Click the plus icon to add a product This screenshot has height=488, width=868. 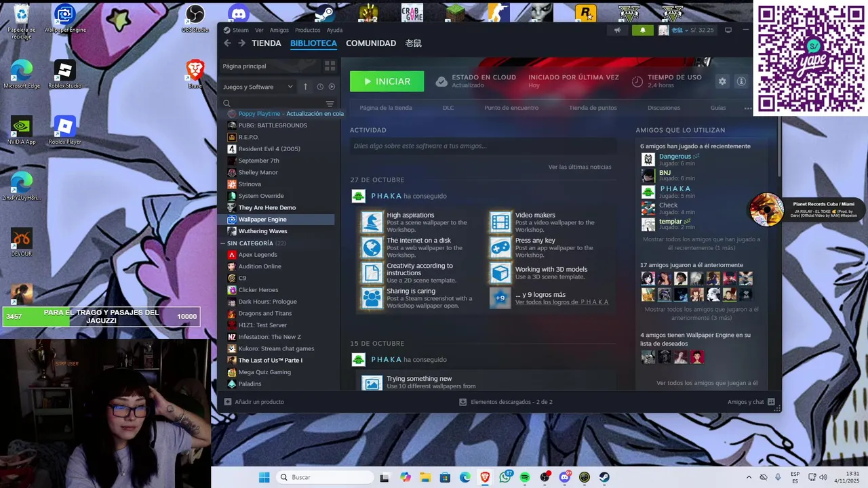(x=228, y=402)
